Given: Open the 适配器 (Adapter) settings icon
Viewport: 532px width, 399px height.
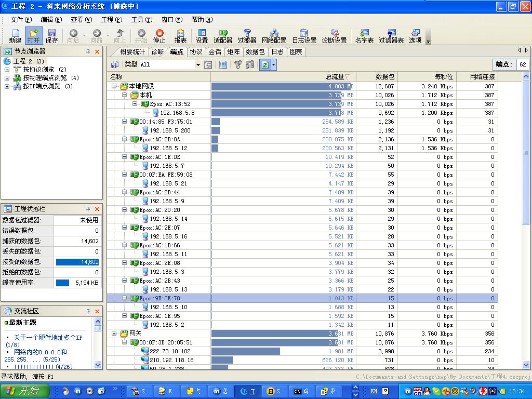Looking at the screenshot, I should coord(223,36).
